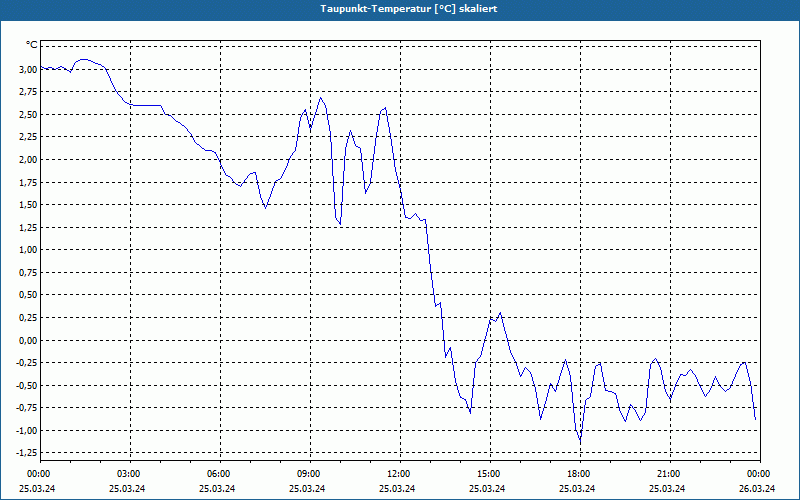Click the negative '-0,50' y-axis label
The image size is (800, 500).
pyautogui.click(x=27, y=385)
